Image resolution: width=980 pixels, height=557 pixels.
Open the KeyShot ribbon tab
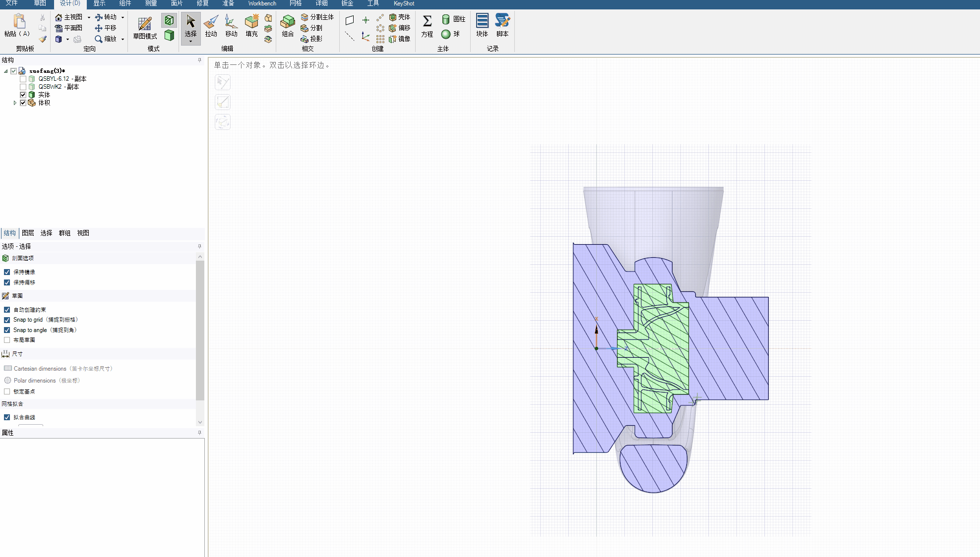pyautogui.click(x=404, y=3)
